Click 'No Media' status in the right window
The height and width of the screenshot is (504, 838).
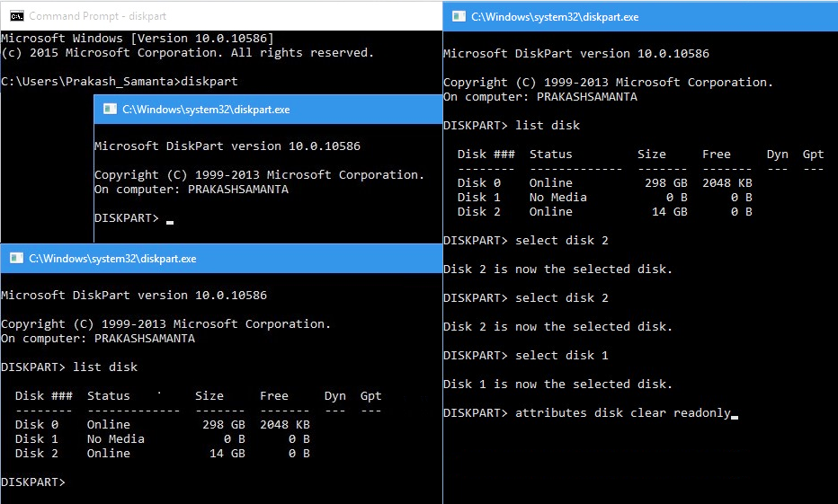pyautogui.click(x=558, y=197)
